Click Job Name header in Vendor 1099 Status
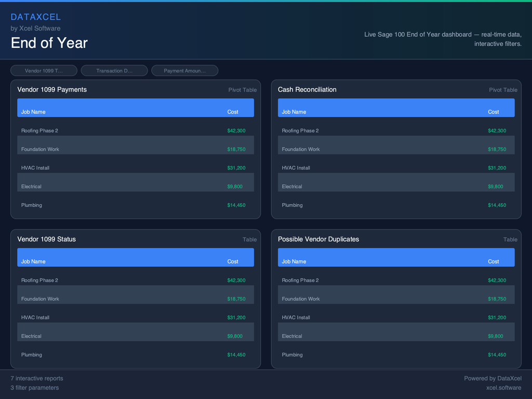This screenshot has height=399, width=532. 33,261
